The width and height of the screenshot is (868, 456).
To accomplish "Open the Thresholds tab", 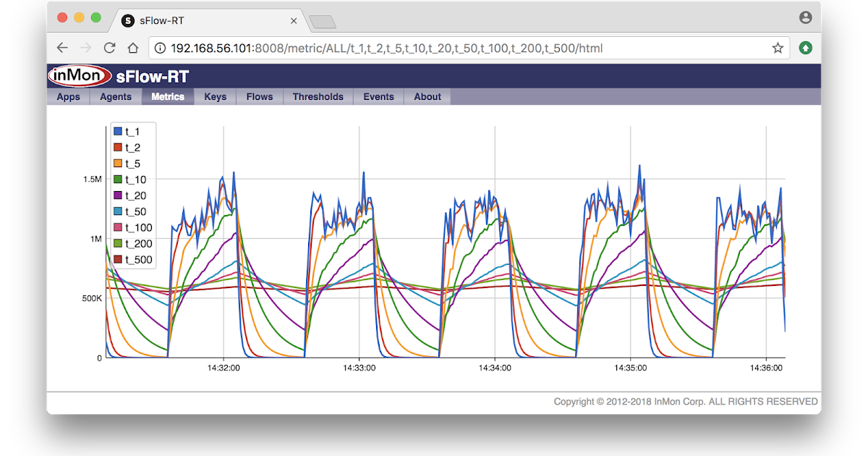I will tap(318, 96).
